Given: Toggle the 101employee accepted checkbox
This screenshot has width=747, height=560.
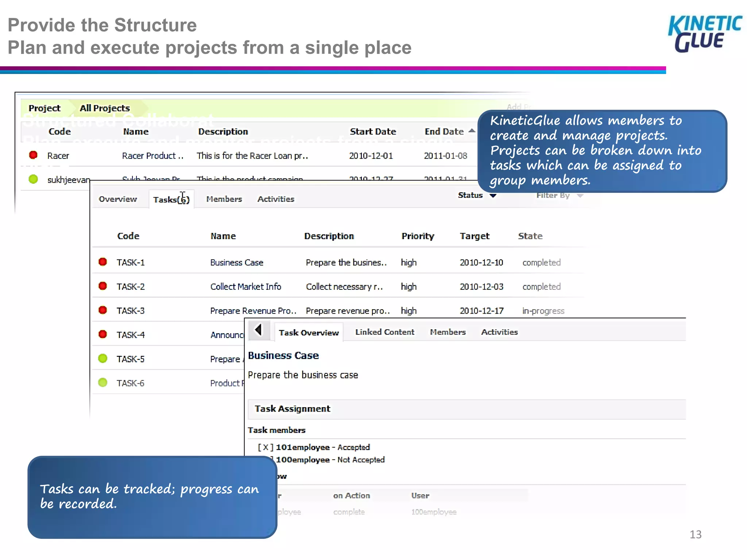Looking at the screenshot, I should (266, 447).
